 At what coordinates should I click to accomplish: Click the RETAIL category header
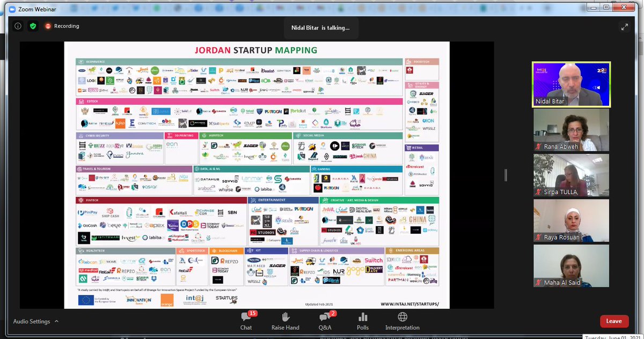422,147
